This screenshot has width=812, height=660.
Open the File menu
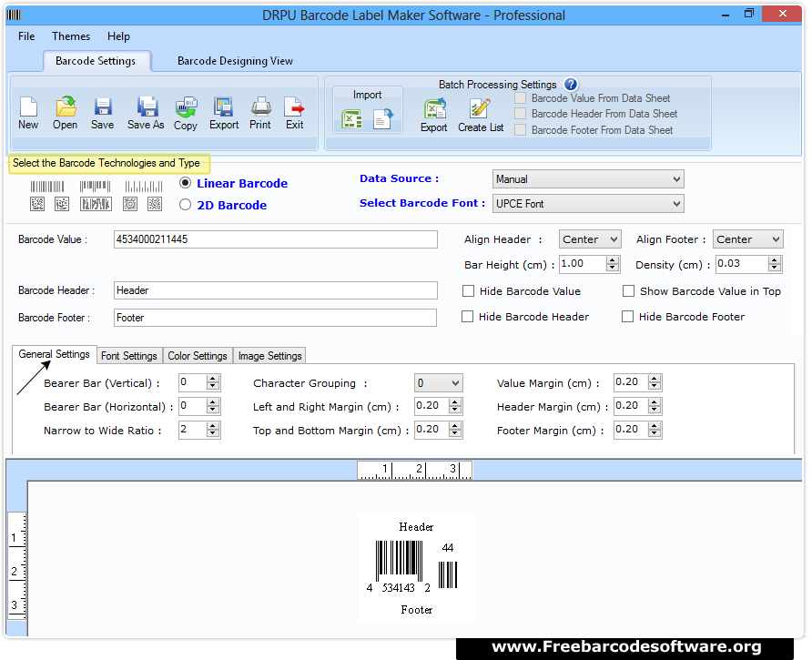pyautogui.click(x=26, y=36)
